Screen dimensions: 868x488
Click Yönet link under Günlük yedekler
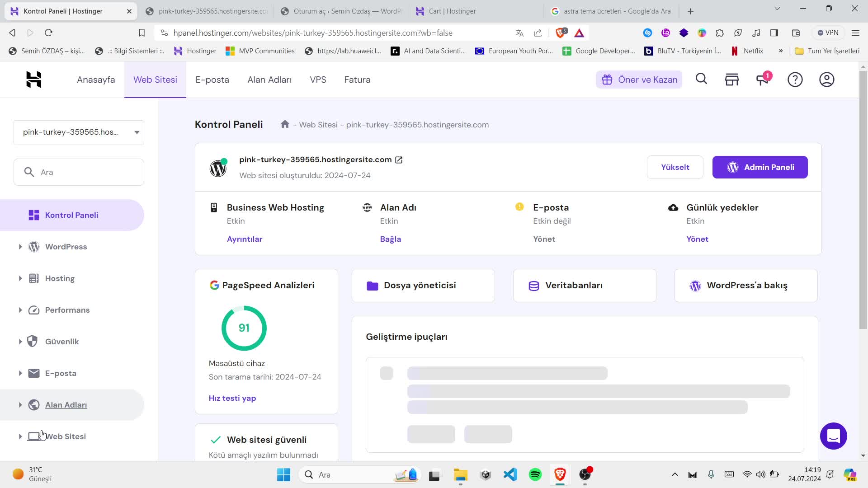[697, 239]
